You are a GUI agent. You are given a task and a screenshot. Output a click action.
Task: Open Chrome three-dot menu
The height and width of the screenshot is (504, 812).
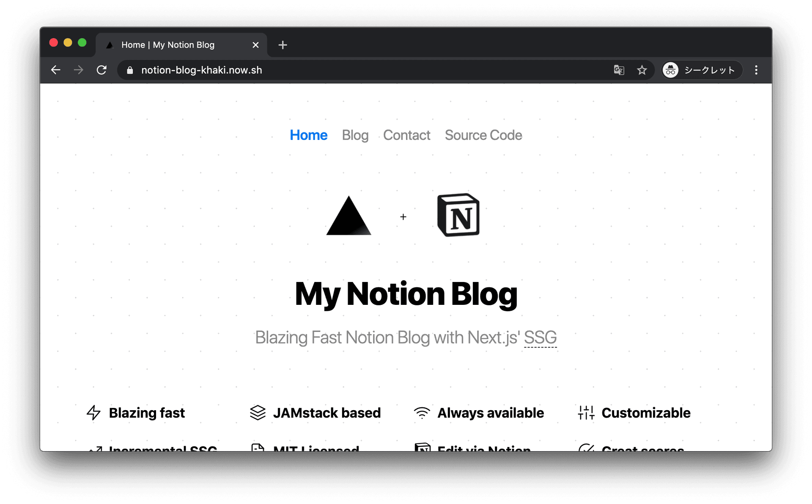(756, 70)
